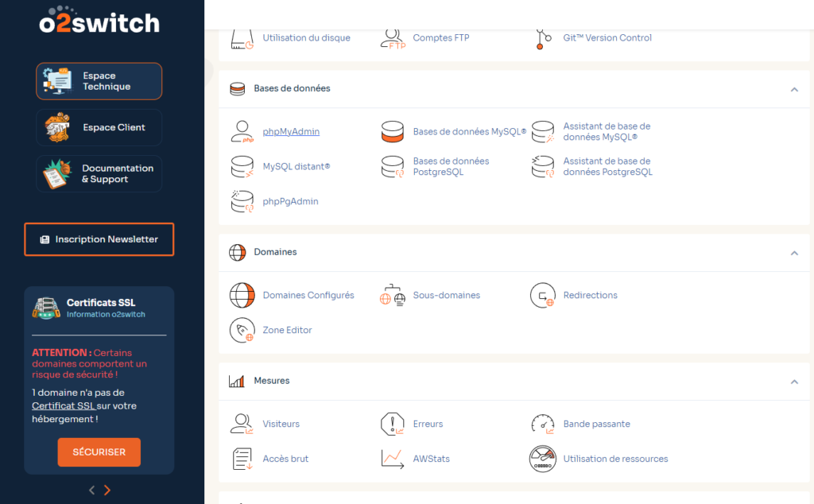Open Bases de données MySQL
Screen dimensions: 814x504
point(469,131)
